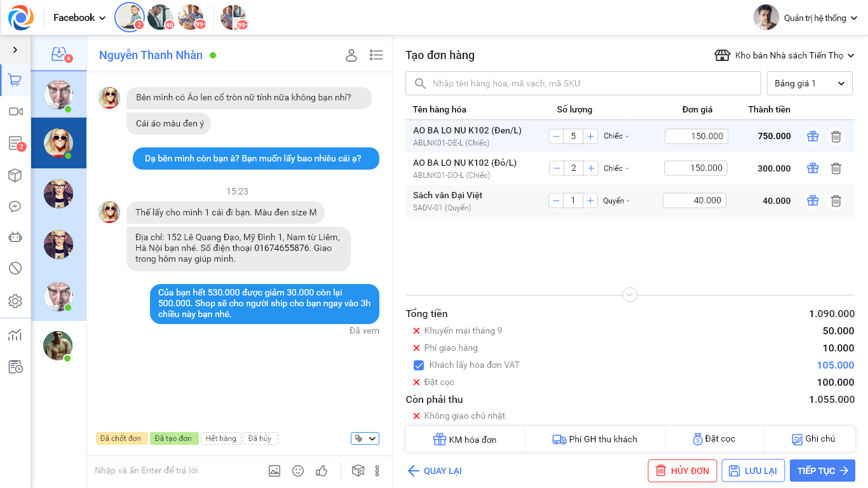
Task: Toggle the Đã chốt đơn tag
Action: pyautogui.click(x=121, y=438)
